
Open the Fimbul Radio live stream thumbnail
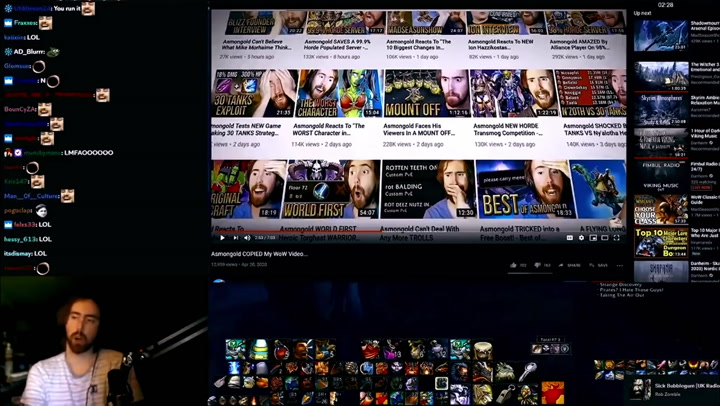coord(661,176)
